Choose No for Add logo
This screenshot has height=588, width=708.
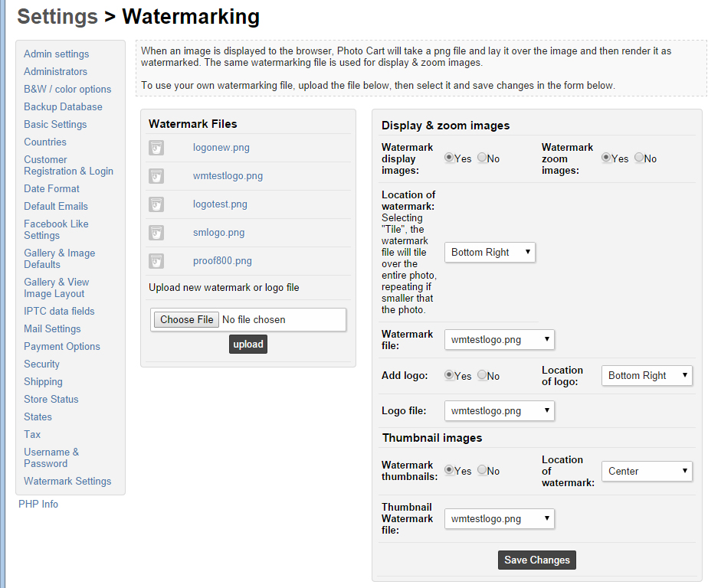pyautogui.click(x=482, y=375)
